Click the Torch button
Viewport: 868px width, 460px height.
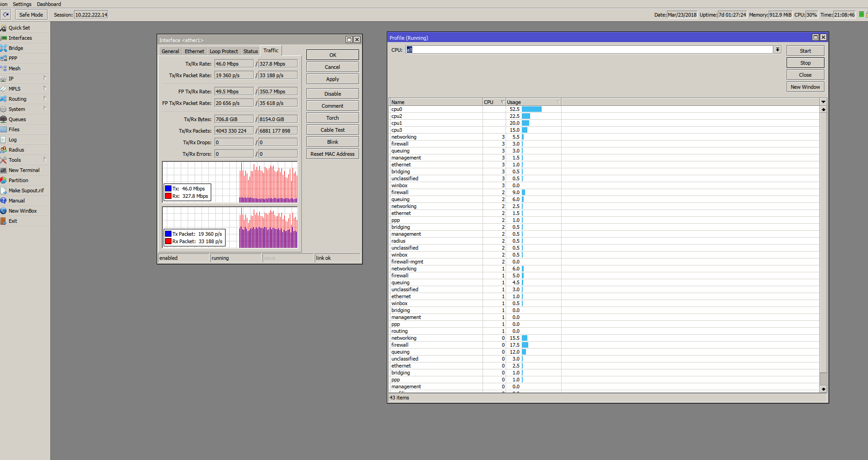point(332,118)
